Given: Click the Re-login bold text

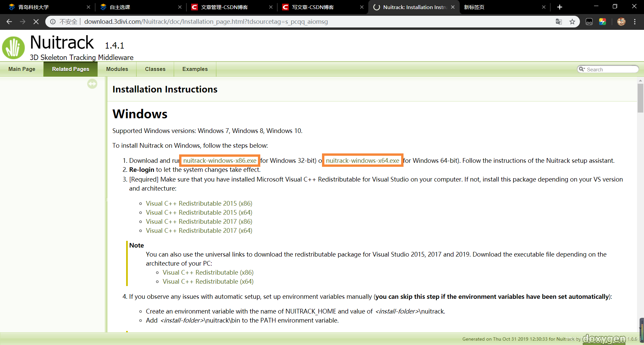Looking at the screenshot, I should pos(142,169).
